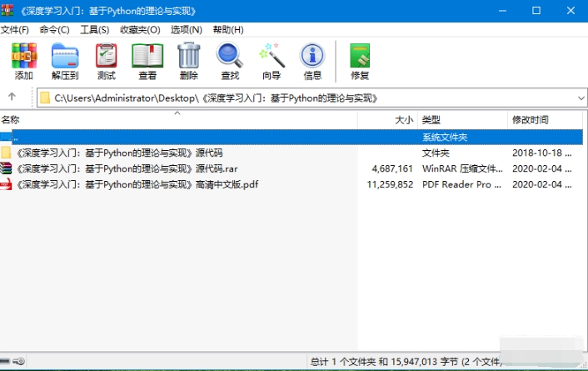This screenshot has width=588, height=371.
Task: Open the 选项(N) menu
Action: [x=186, y=30]
